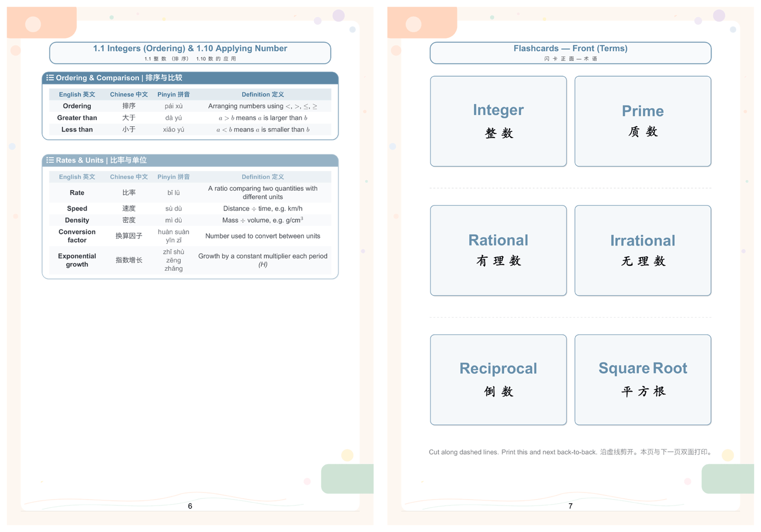The image size is (761, 532).
Task: Click the 'Ordering & Comparison' section header
Action: click(x=190, y=78)
